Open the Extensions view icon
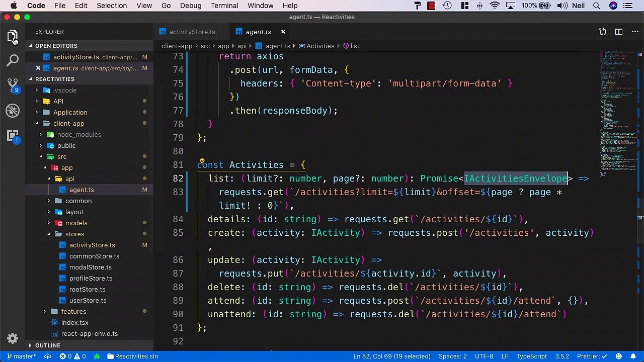The image size is (644, 362). point(13,136)
